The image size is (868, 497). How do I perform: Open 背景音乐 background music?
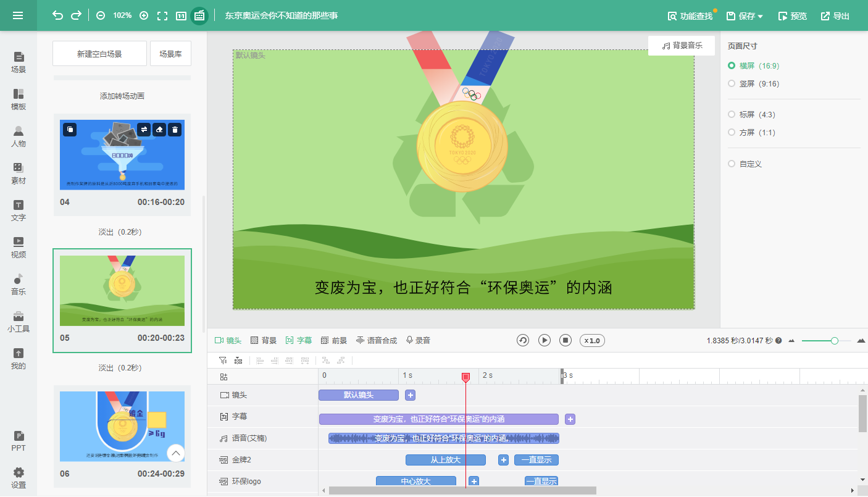[x=682, y=46]
